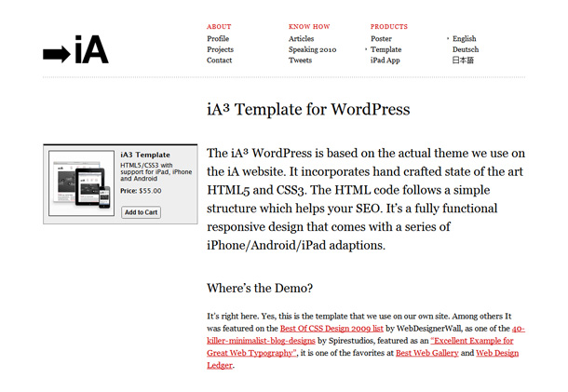Image resolution: width=568 pixels, height=392 pixels.
Task: Open the Poster product page
Action: (381, 38)
